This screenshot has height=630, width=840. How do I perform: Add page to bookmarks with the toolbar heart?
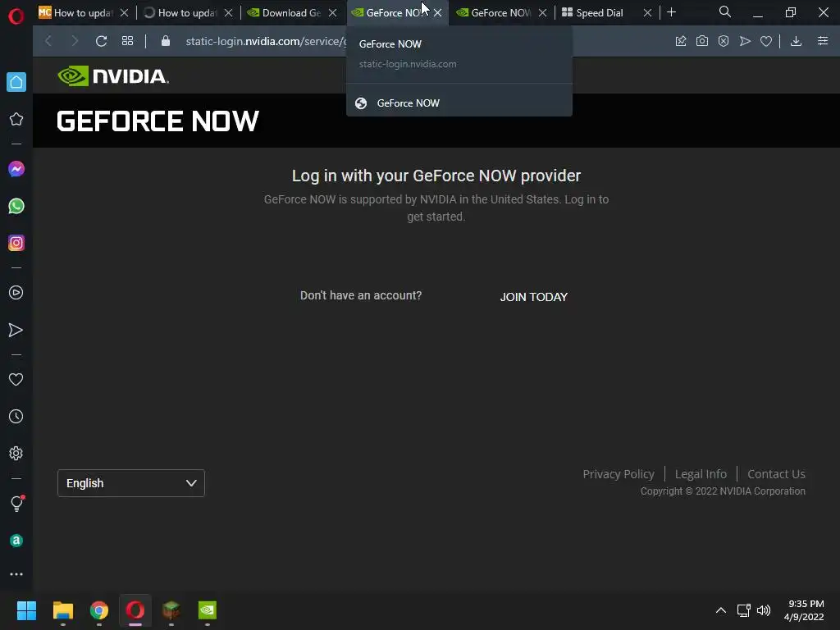[x=766, y=41]
